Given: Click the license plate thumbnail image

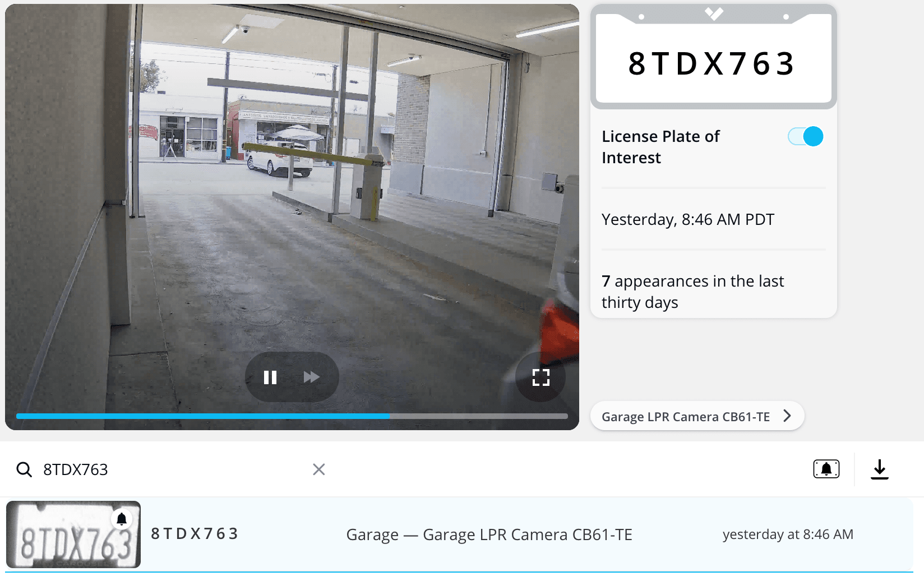Looking at the screenshot, I should (x=73, y=534).
